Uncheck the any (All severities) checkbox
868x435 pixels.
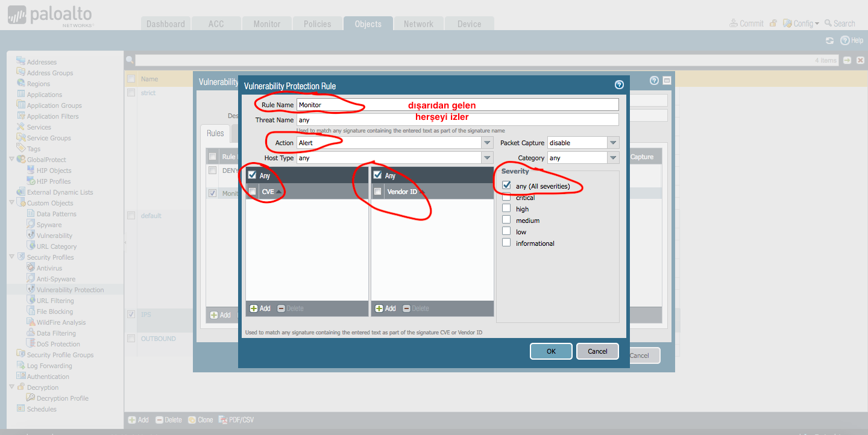pos(506,186)
